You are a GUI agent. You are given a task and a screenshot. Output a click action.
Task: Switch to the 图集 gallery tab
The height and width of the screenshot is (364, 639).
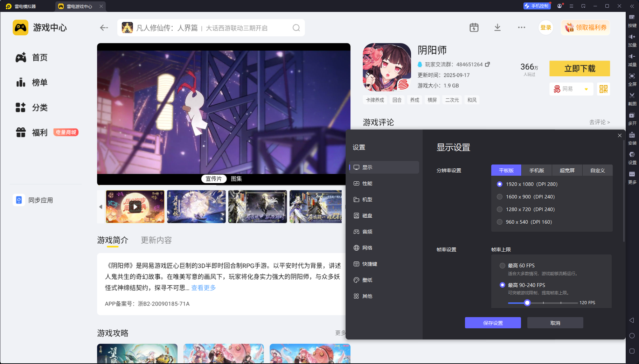(x=236, y=179)
